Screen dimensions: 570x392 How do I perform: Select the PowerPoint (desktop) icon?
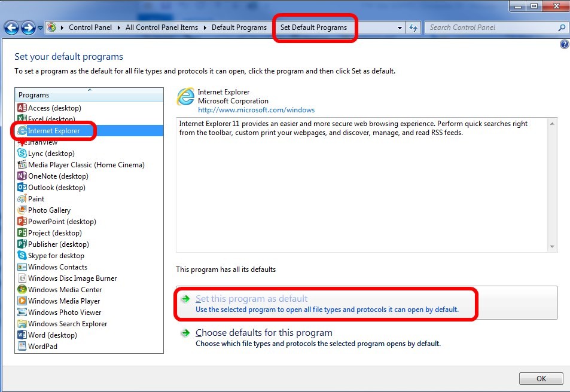click(22, 222)
